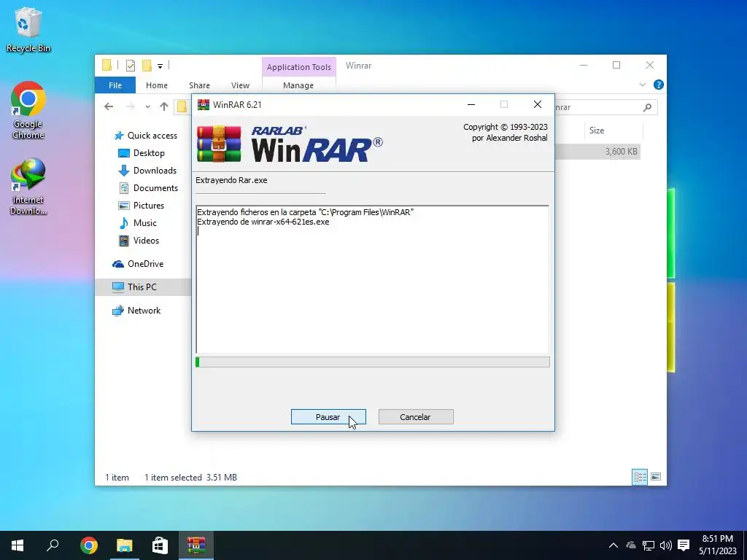Viewport: 747px width, 560px height.
Task: Maximize the Winrar File Explorer window
Action: (x=616, y=65)
